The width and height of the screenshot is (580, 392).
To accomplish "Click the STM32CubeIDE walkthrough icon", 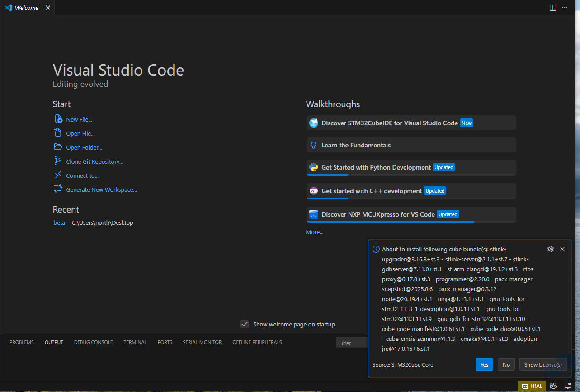I will coord(313,123).
